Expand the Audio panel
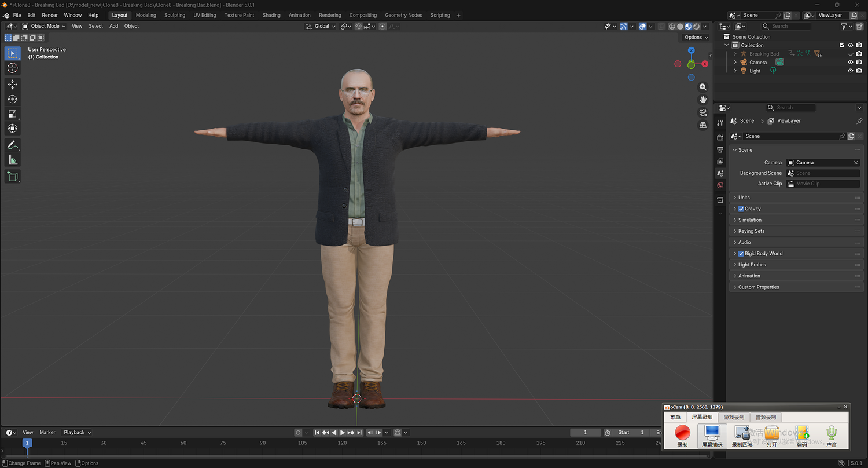Screen dimensions: 868x468 click(797, 242)
